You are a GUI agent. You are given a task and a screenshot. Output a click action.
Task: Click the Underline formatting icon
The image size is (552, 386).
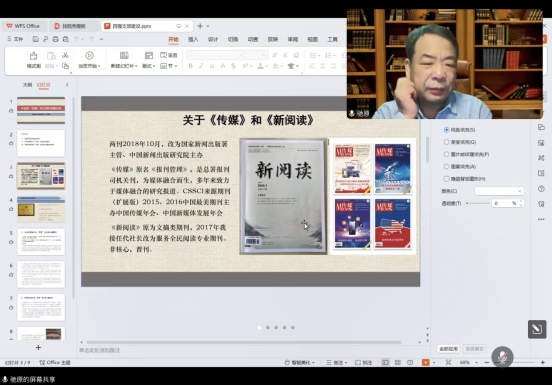[x=212, y=66]
